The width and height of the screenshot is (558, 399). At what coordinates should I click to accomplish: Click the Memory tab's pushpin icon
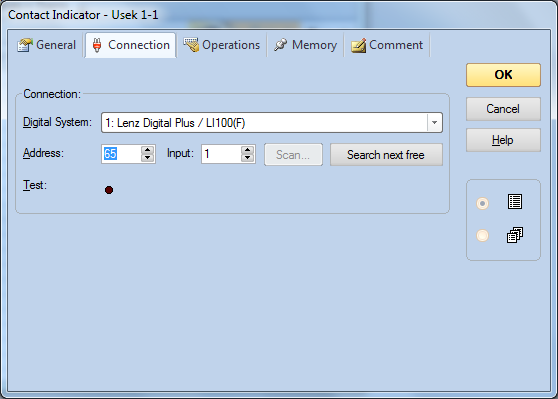point(280,45)
